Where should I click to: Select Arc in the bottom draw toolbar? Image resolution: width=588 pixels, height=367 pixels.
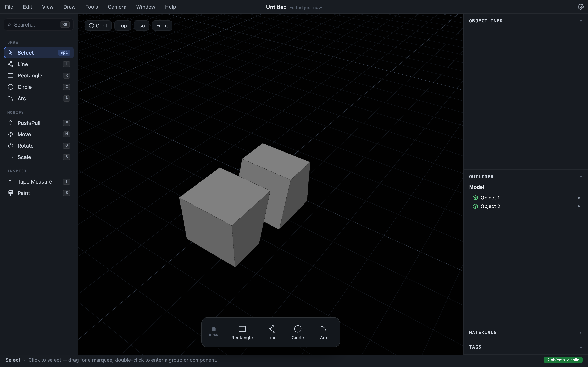[x=323, y=333]
